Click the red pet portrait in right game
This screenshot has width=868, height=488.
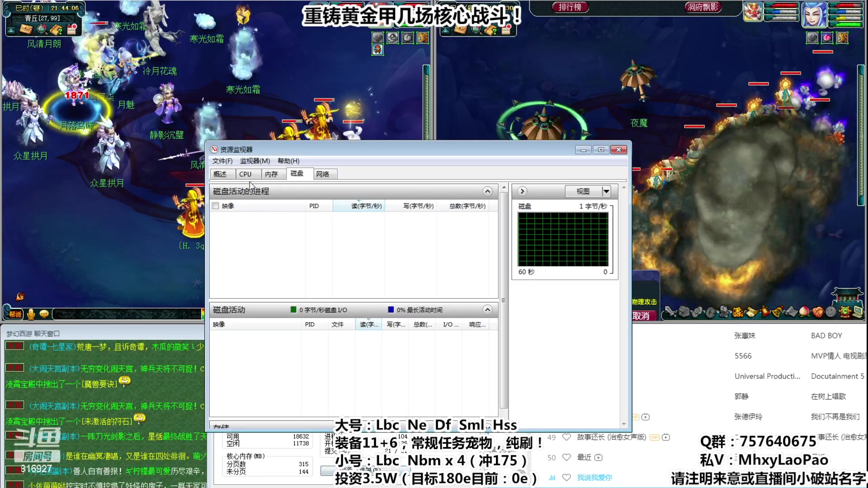click(753, 12)
